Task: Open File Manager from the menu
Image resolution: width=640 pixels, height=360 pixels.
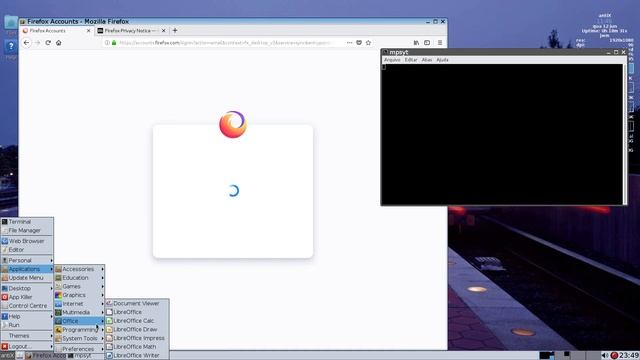Action: point(27,231)
